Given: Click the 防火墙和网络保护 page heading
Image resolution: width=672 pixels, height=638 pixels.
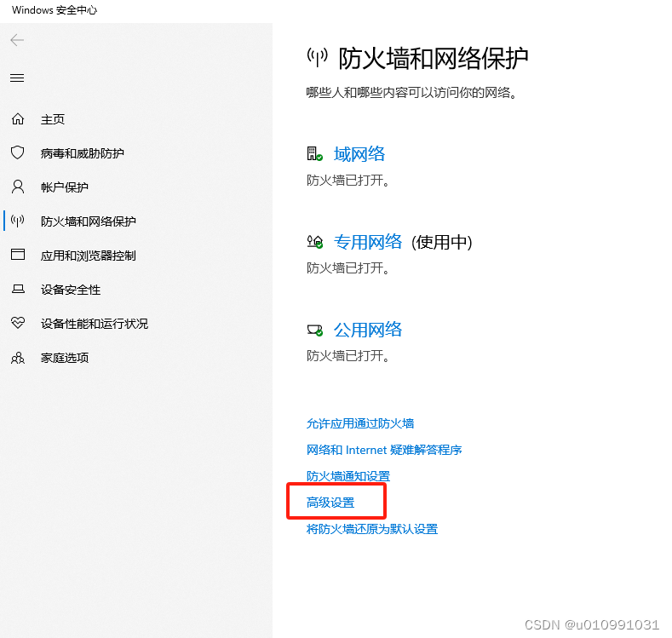Looking at the screenshot, I should pyautogui.click(x=434, y=58).
